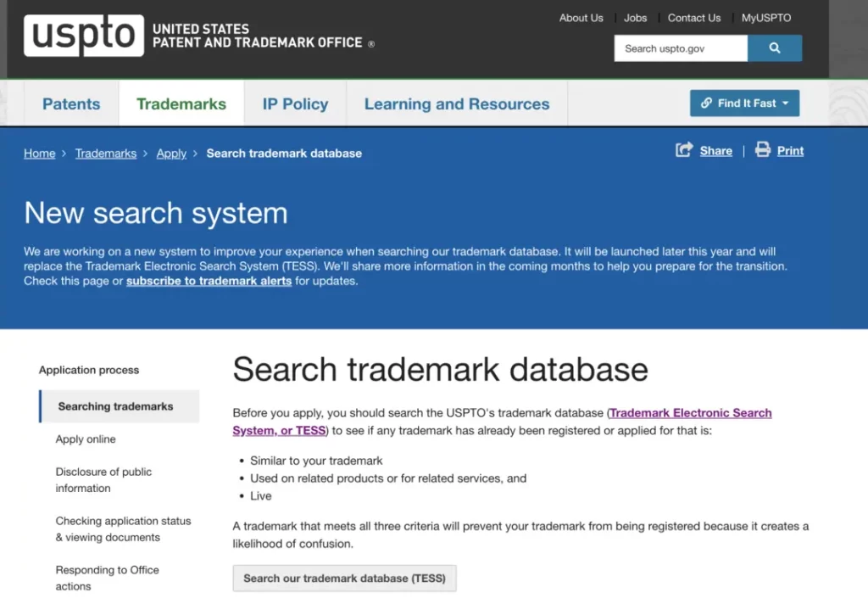
Task: Click the Search trademark database breadcrumb text
Action: (x=284, y=154)
